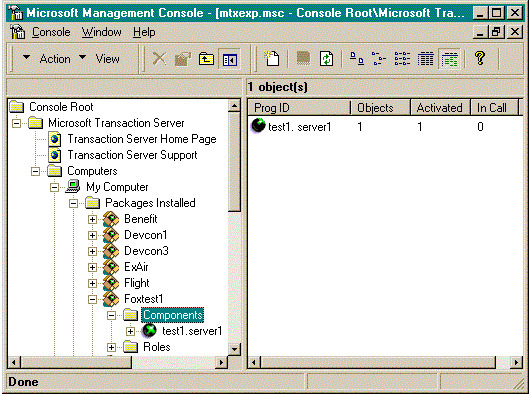Click results pane horizontal scroll left arrow

254,363
